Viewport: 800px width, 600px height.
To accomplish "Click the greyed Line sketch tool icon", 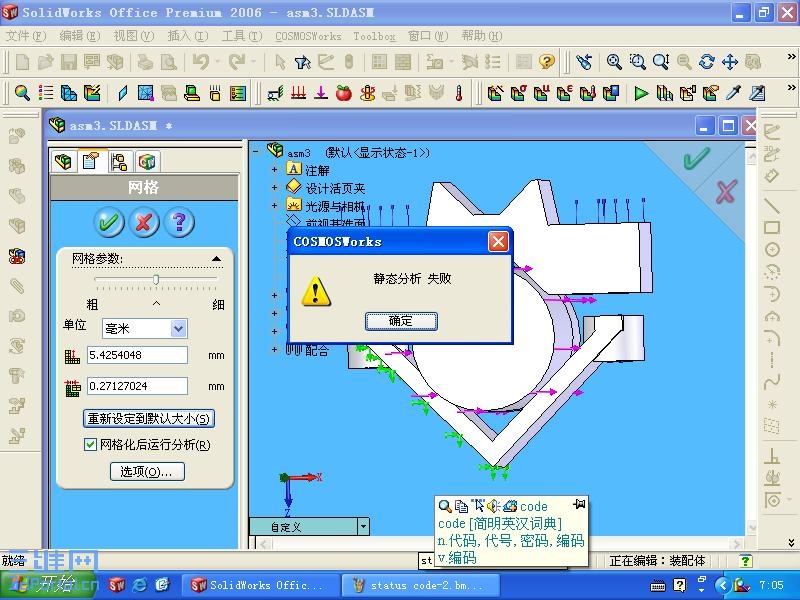I will click(771, 206).
